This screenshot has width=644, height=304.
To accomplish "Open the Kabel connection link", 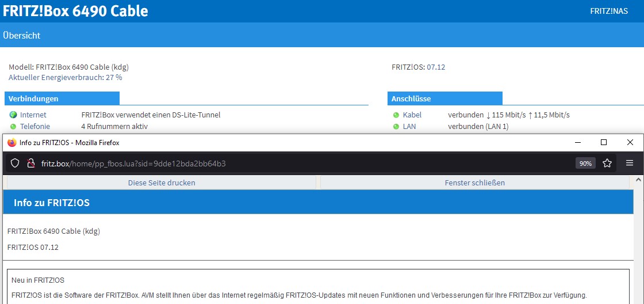I will point(412,115).
